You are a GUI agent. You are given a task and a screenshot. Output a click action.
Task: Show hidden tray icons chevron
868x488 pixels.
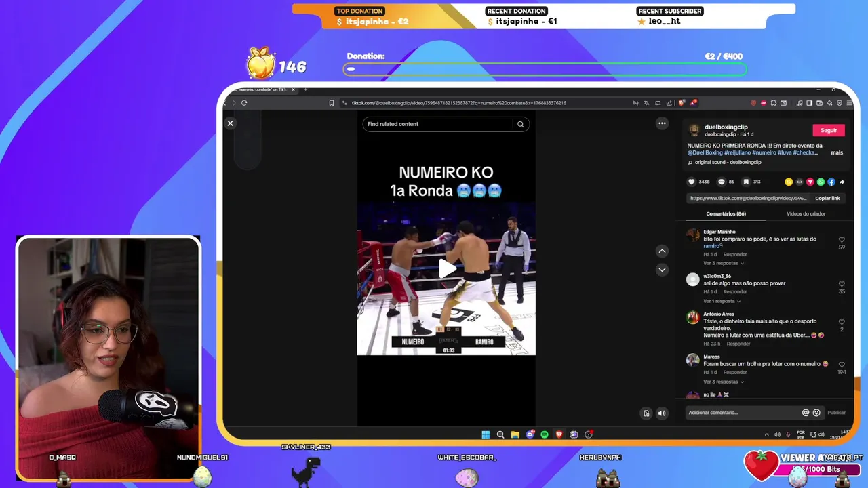pos(767,434)
